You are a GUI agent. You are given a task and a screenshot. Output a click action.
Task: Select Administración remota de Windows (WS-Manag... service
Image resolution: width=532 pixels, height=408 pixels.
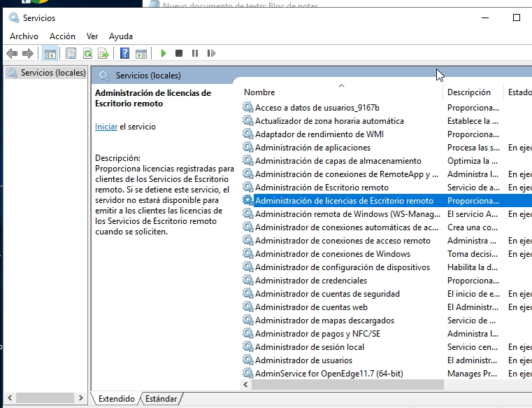[347, 214]
